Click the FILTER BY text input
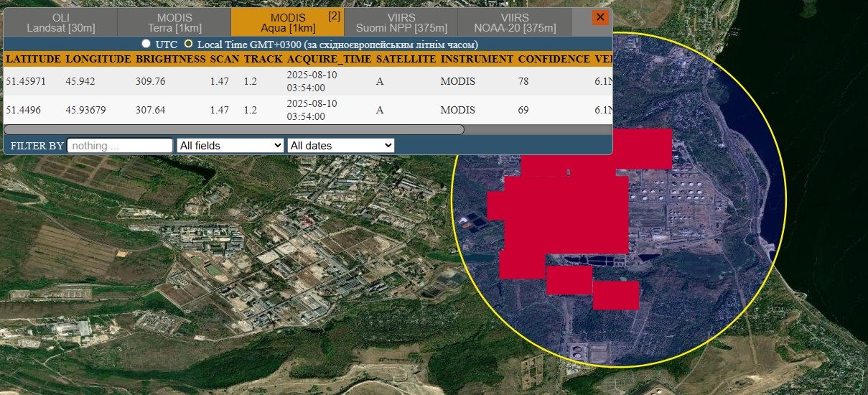868x395 pixels. pos(120,146)
